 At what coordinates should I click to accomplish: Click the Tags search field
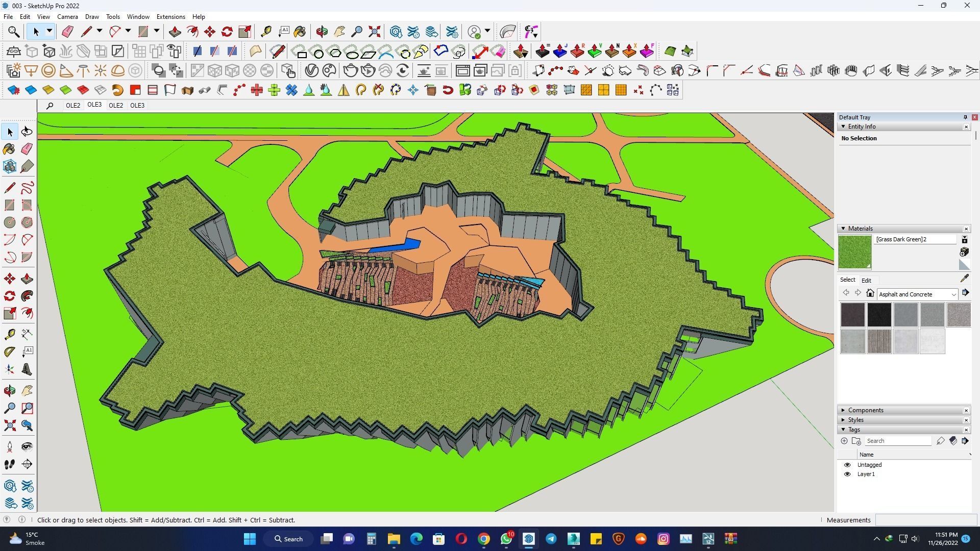[897, 441]
